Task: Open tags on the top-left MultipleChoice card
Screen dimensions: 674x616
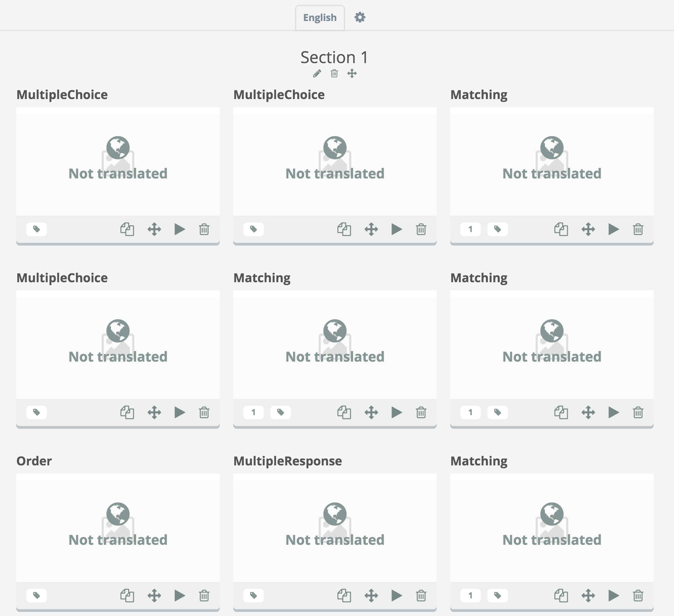Action: coord(37,229)
